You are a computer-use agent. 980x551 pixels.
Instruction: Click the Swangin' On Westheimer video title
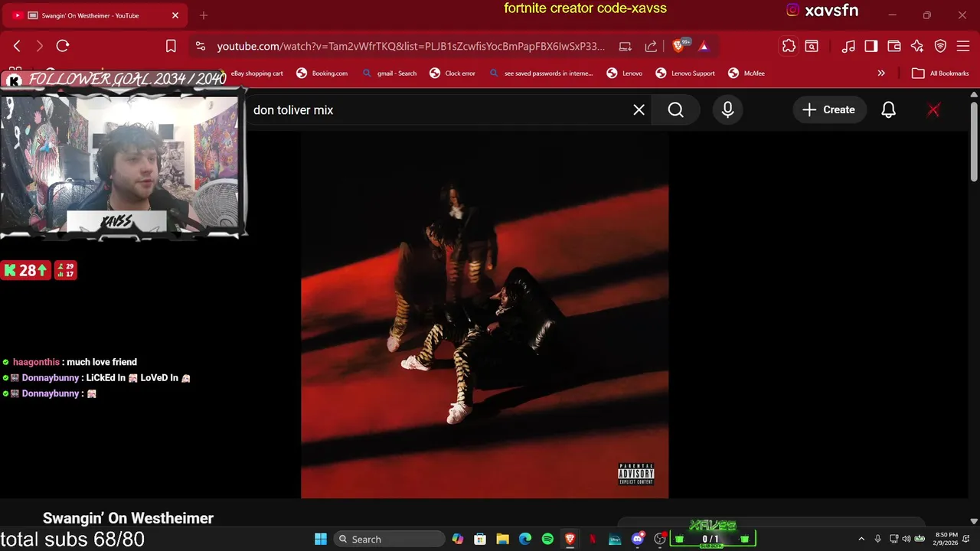pyautogui.click(x=129, y=519)
